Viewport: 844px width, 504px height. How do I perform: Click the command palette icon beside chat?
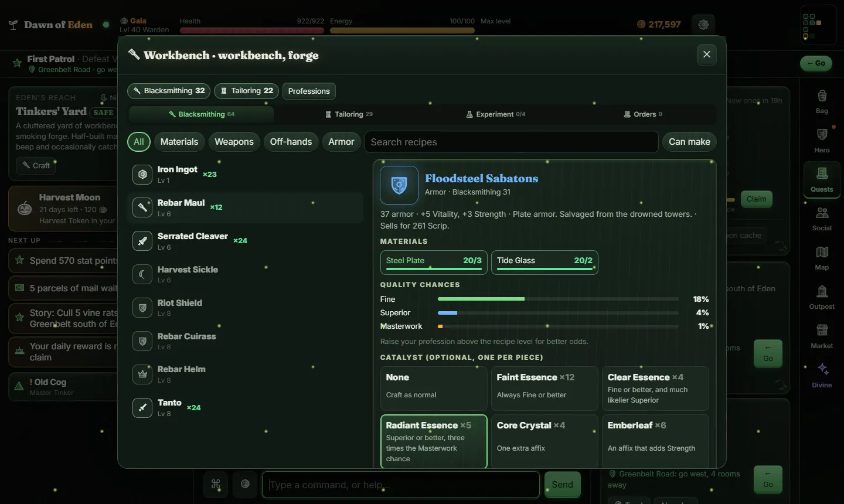[x=216, y=484]
